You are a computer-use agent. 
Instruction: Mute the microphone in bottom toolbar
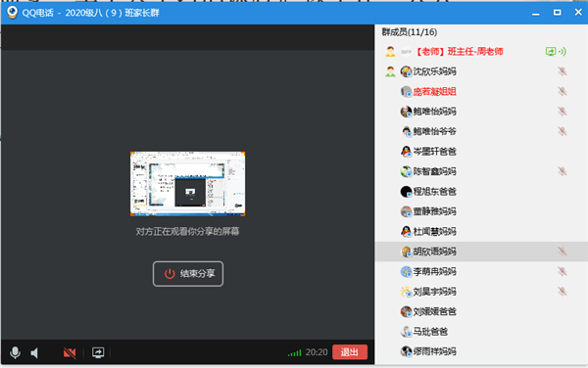pos(15,352)
